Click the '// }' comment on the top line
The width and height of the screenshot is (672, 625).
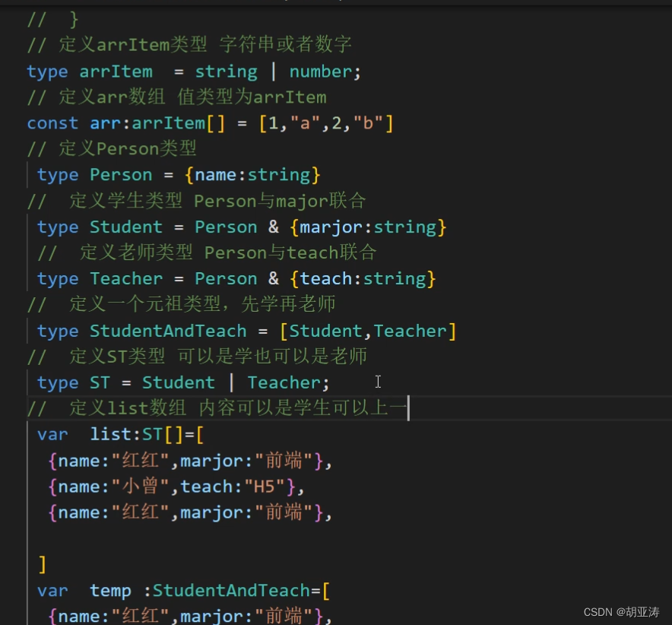[52, 20]
